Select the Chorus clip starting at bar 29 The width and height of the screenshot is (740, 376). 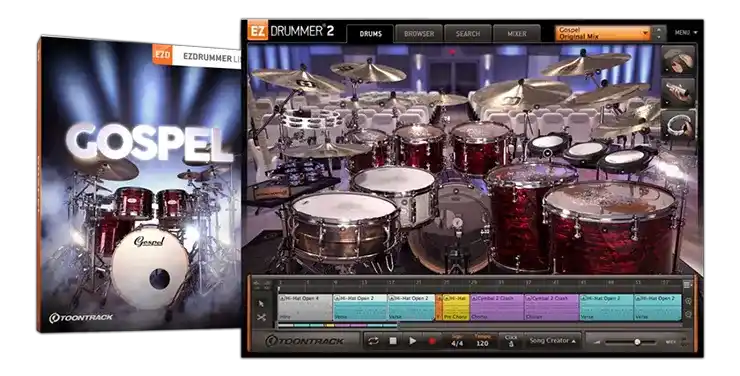tap(497, 308)
